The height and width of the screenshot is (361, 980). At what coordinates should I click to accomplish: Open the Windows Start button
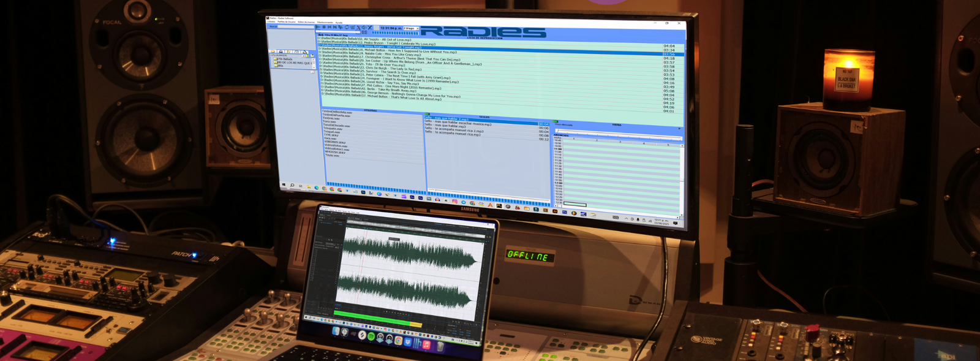[x=283, y=184]
